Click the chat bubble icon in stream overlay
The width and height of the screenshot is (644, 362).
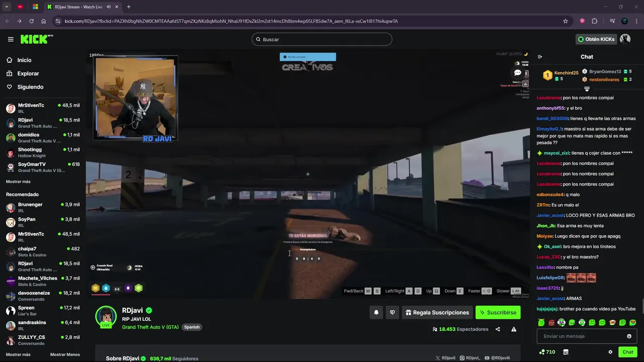[x=517, y=73]
